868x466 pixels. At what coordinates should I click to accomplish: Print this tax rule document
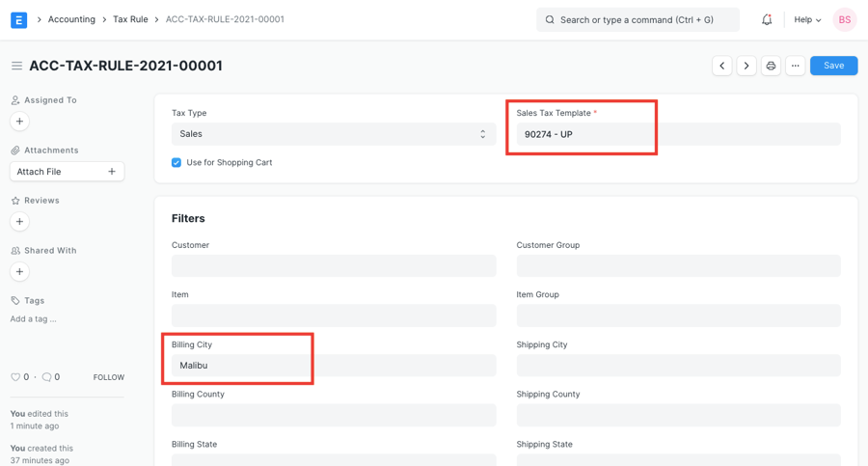tap(771, 66)
